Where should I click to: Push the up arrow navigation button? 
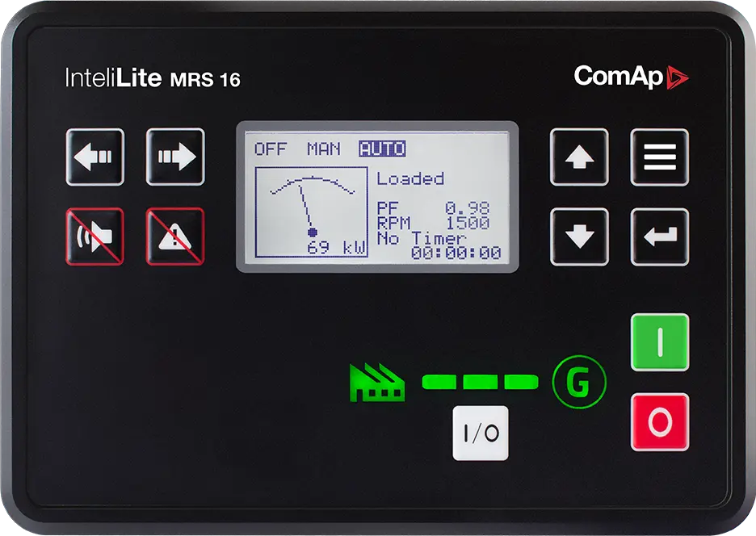[x=579, y=157]
